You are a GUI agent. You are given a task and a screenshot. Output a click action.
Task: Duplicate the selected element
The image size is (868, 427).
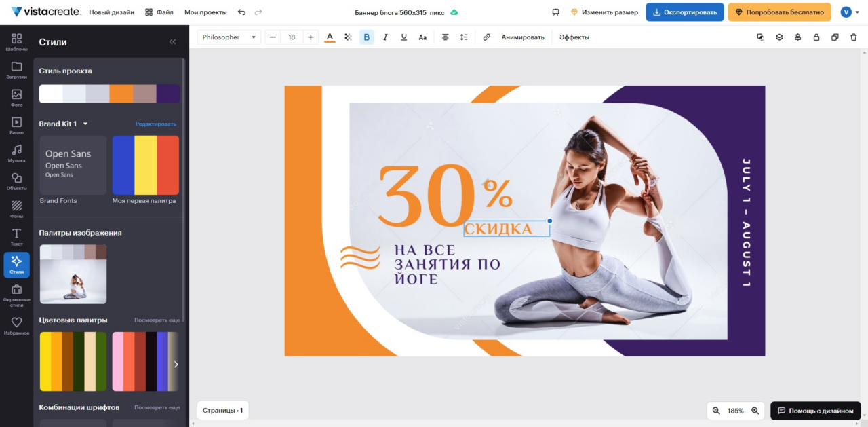[x=835, y=37]
